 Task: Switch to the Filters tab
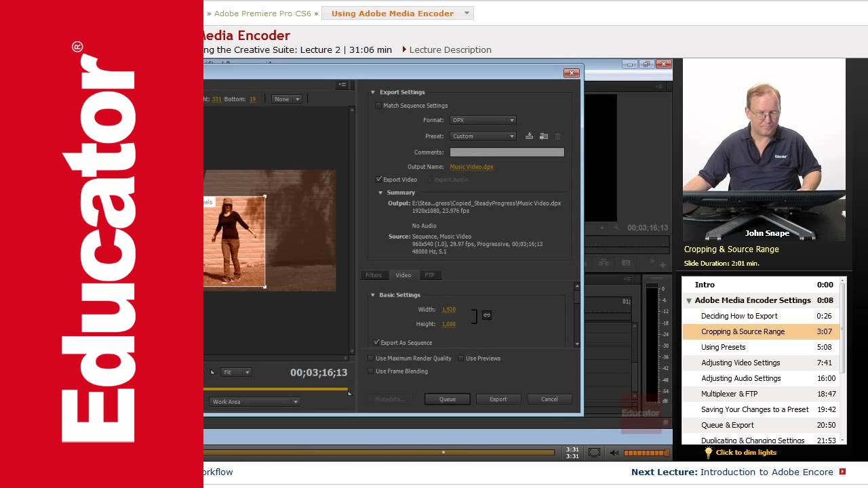click(374, 275)
